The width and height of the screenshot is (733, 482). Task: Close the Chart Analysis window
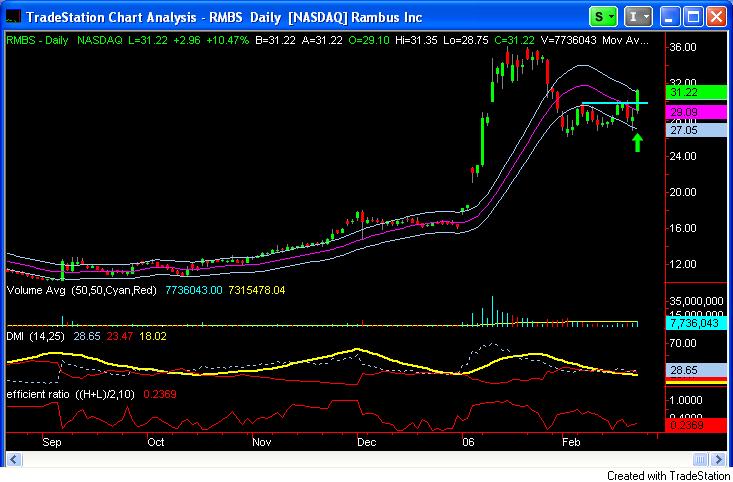point(716,17)
